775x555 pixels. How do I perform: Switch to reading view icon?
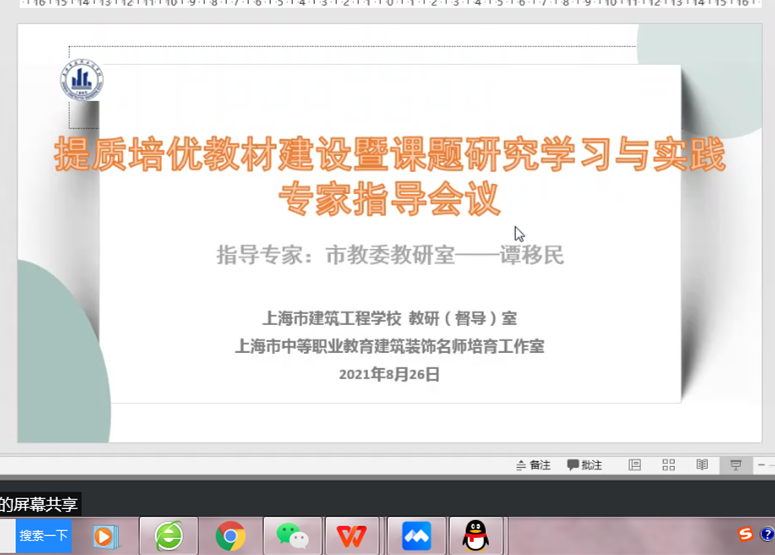(702, 465)
